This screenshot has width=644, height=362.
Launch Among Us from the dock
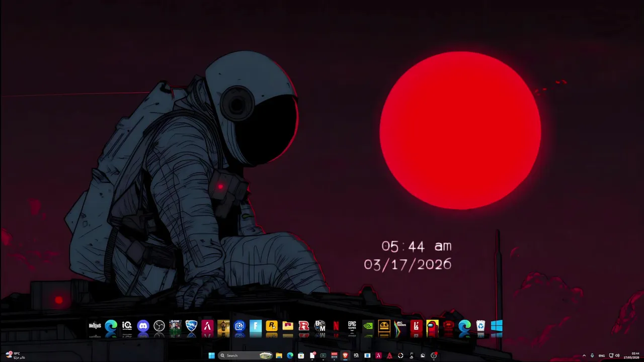click(432, 326)
